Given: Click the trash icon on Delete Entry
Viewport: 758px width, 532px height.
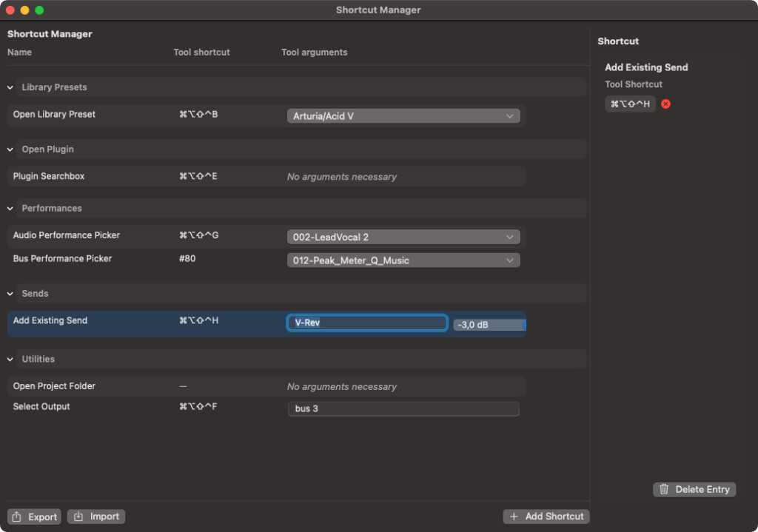Looking at the screenshot, I should 664,489.
